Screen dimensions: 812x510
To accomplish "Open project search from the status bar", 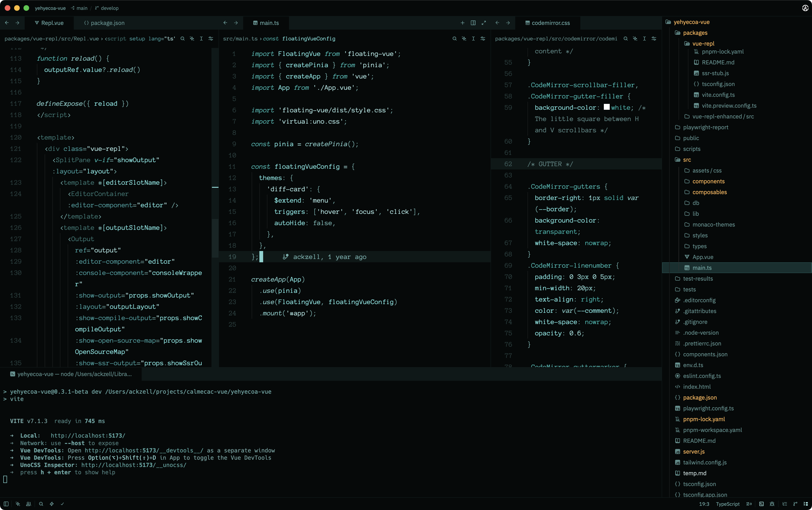I will pyautogui.click(x=41, y=504).
